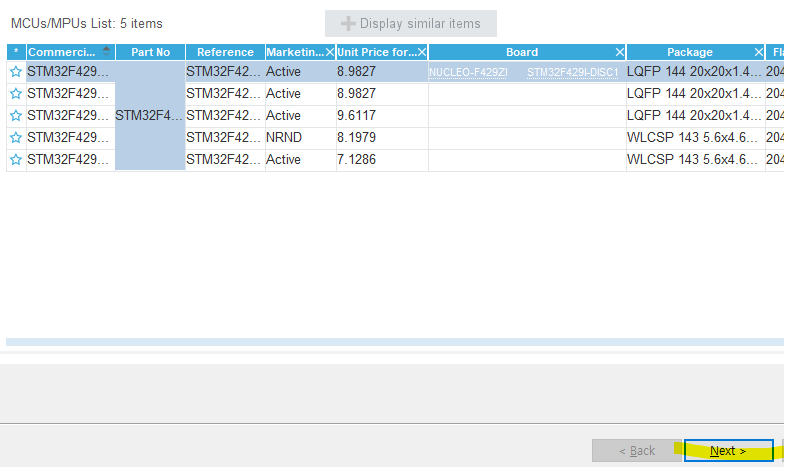This screenshot has height=467, width=786.
Task: Select the price cell 8.1979
Action: [x=382, y=137]
